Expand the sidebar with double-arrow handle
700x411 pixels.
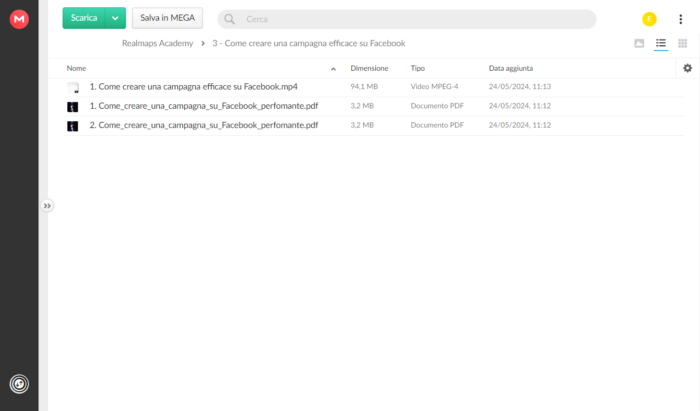(47, 206)
